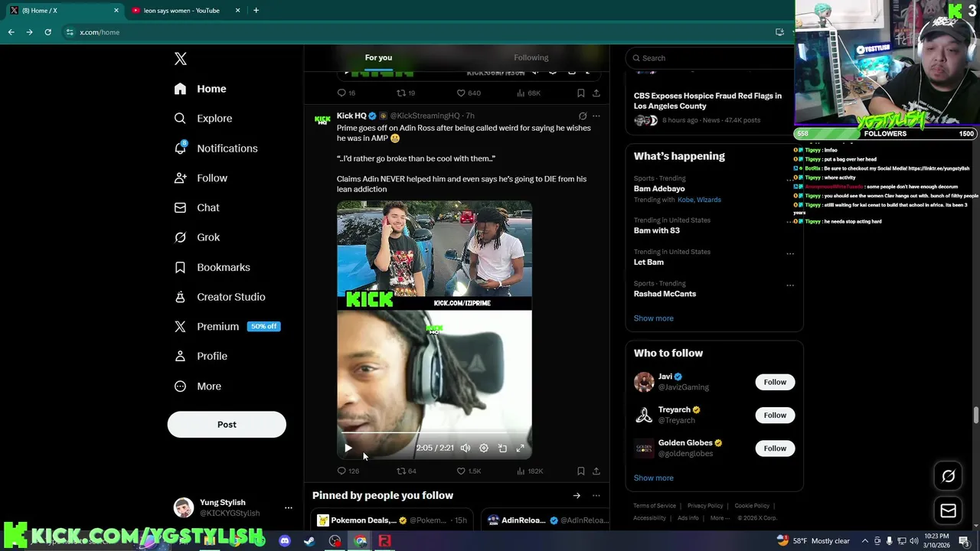Switch to the Following tab

(531, 57)
